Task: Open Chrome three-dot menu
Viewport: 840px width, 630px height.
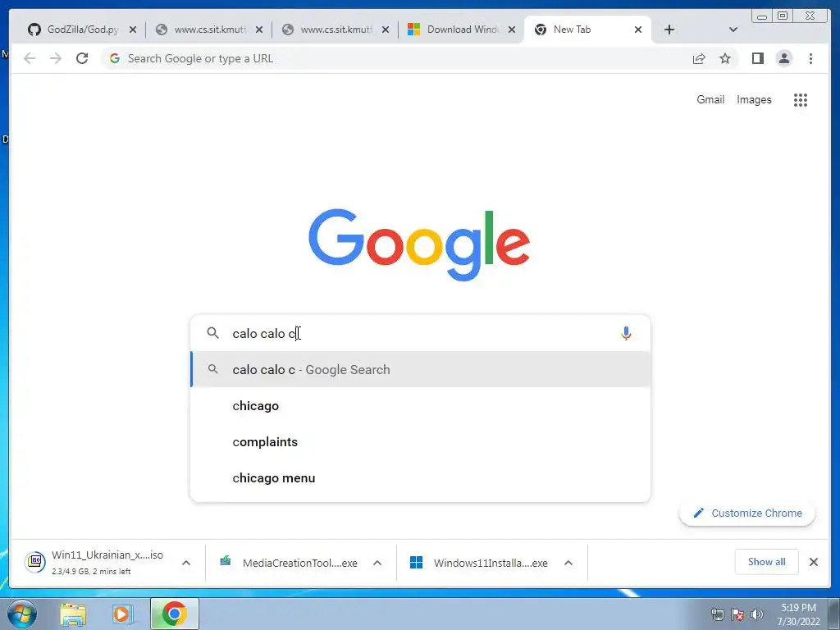Action: (x=810, y=58)
